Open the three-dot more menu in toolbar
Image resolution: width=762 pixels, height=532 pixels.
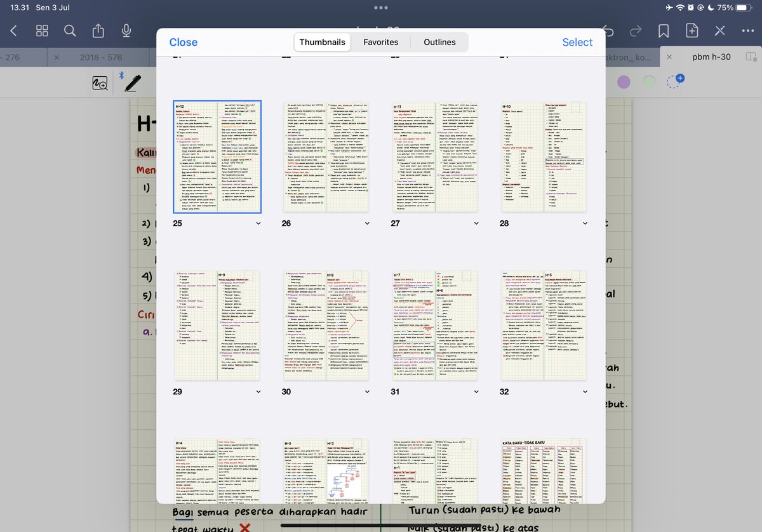(x=747, y=30)
